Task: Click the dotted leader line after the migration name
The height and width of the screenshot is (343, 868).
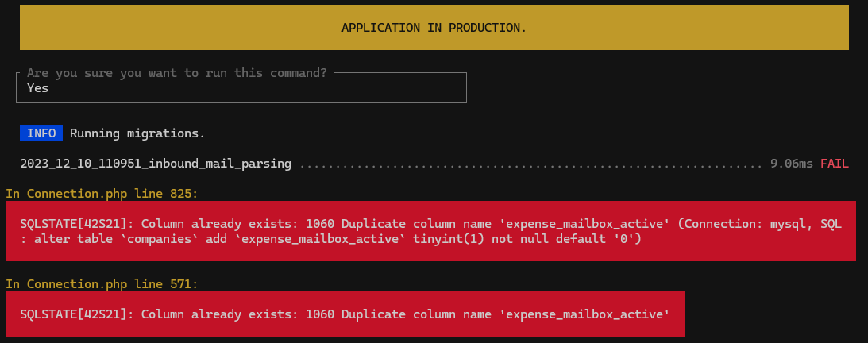Action: 530,164
